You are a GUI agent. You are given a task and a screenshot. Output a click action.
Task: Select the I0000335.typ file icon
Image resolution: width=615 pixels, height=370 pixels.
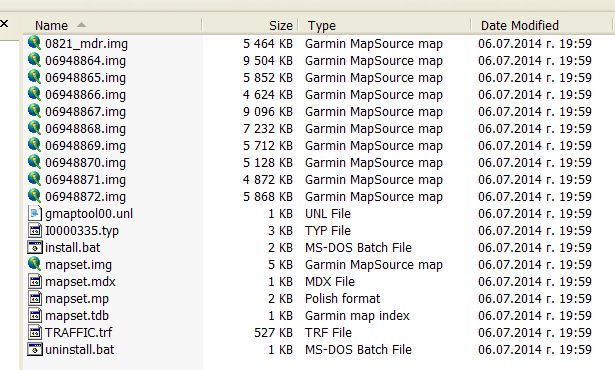(35, 230)
